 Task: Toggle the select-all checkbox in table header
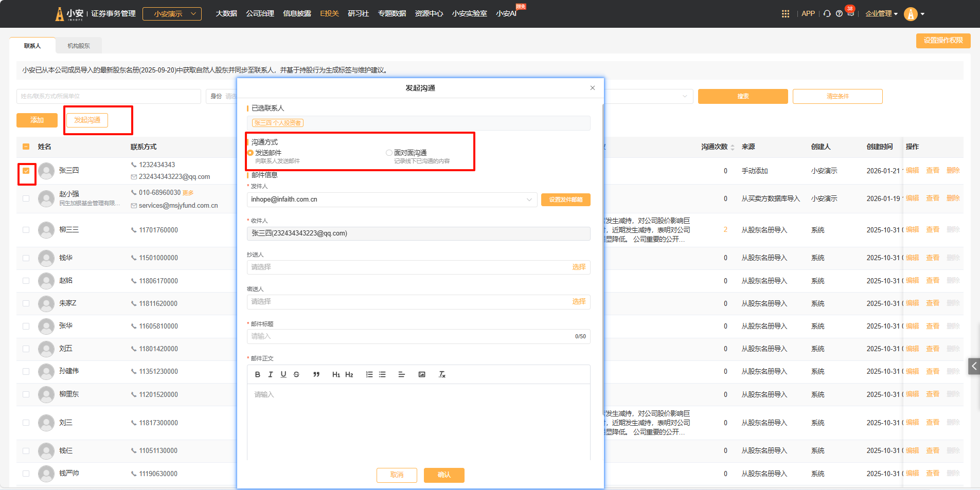(26, 147)
